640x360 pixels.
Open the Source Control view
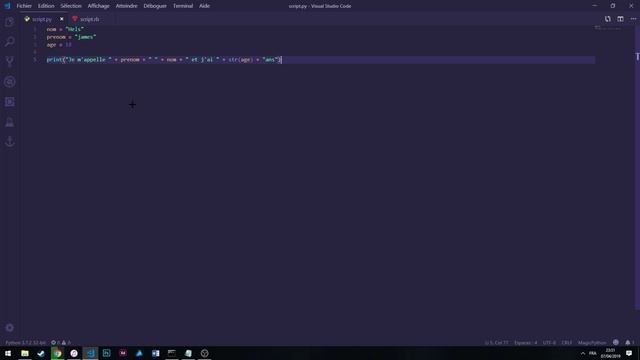(x=9, y=62)
